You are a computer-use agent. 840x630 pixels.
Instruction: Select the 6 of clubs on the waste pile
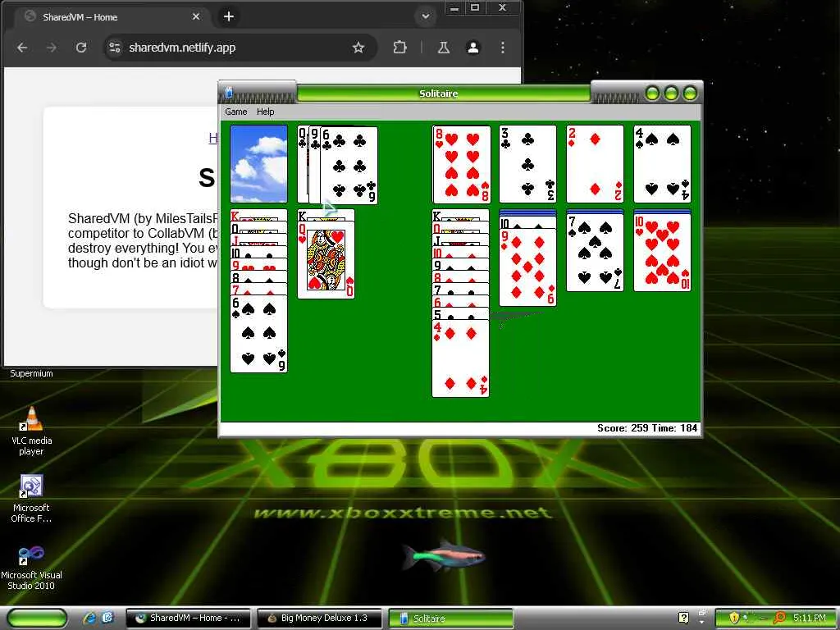tap(349, 165)
